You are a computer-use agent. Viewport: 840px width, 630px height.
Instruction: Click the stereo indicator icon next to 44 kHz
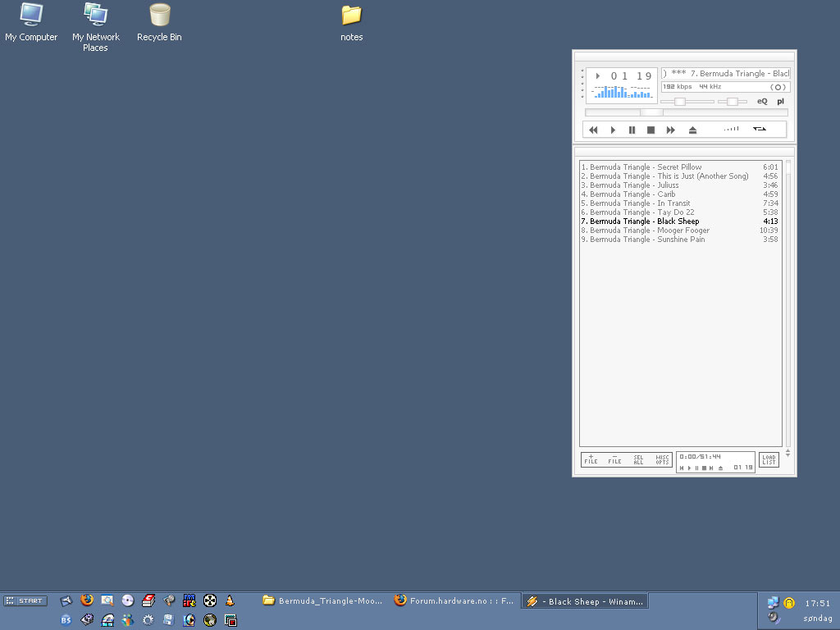[778, 87]
